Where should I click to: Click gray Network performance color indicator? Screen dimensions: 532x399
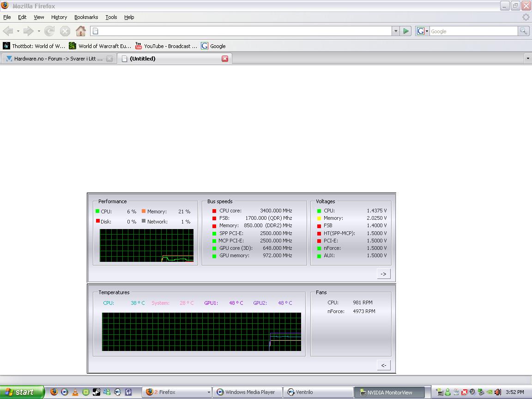pos(144,221)
